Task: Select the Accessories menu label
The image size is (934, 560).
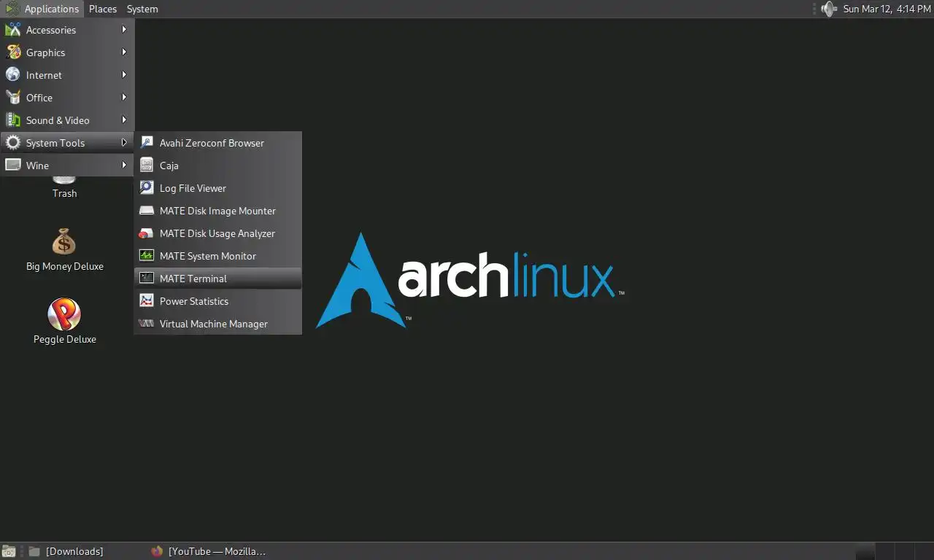Action: coord(51,30)
